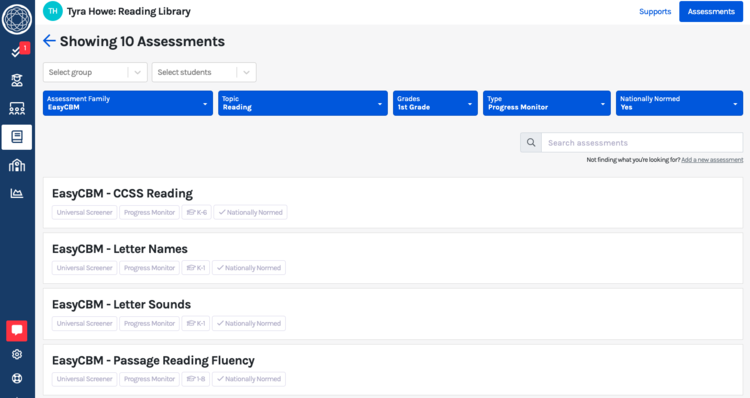Screen dimensions: 750x398
Task: Open the Assessment Family EasyCBM filter
Action: pyautogui.click(x=128, y=103)
